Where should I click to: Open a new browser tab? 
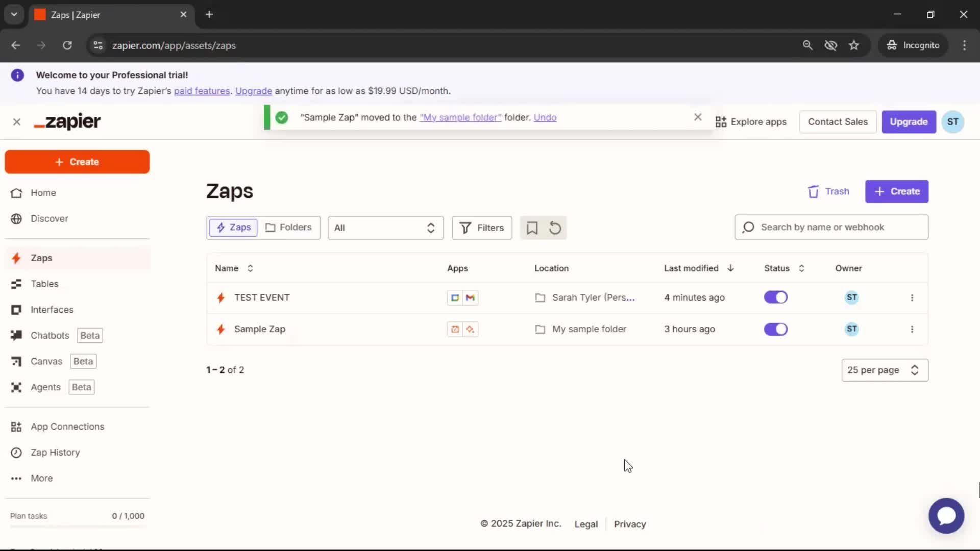pyautogui.click(x=209, y=14)
